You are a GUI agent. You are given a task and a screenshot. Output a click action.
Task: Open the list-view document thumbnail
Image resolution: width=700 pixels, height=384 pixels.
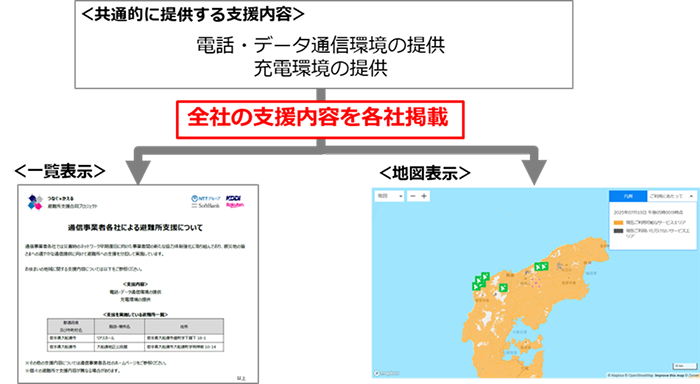[138, 284]
